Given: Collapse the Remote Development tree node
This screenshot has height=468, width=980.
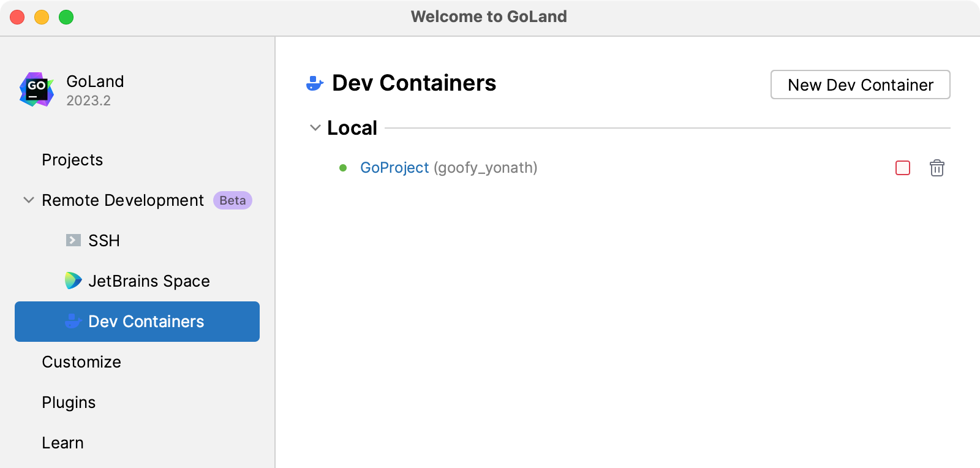Looking at the screenshot, I should tap(28, 200).
